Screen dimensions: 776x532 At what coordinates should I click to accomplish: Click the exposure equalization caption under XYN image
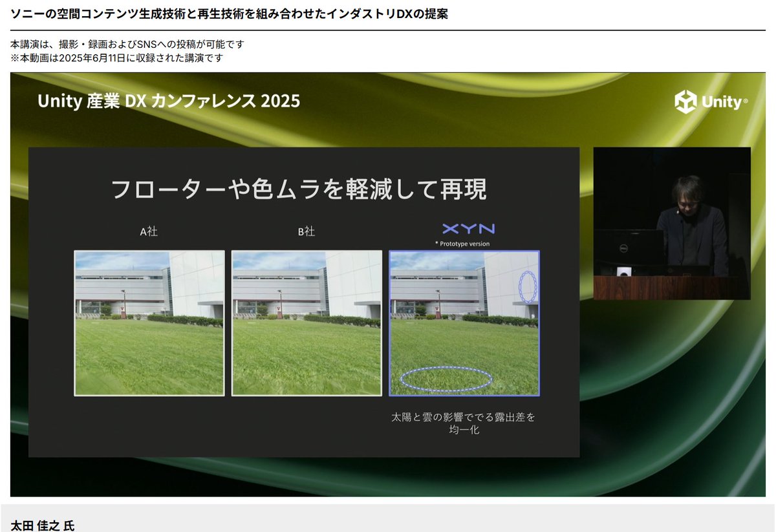464,423
